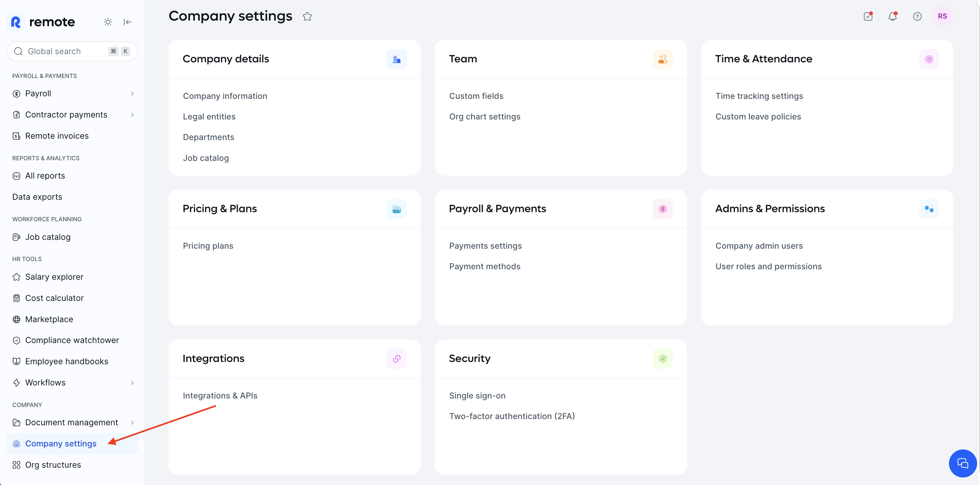
Task: Expand the Document management chevron
Action: [x=132, y=423]
